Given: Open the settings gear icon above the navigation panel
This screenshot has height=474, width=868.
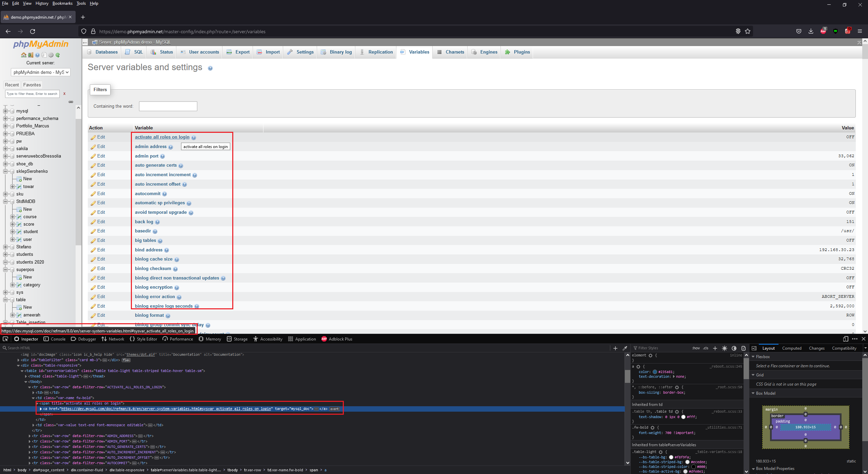Looking at the screenshot, I should [51, 55].
